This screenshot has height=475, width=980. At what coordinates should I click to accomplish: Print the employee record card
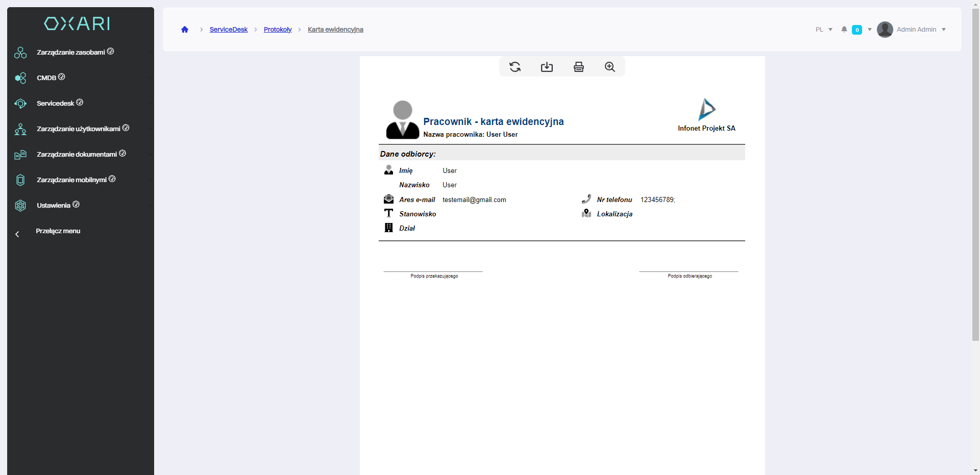coord(578,67)
